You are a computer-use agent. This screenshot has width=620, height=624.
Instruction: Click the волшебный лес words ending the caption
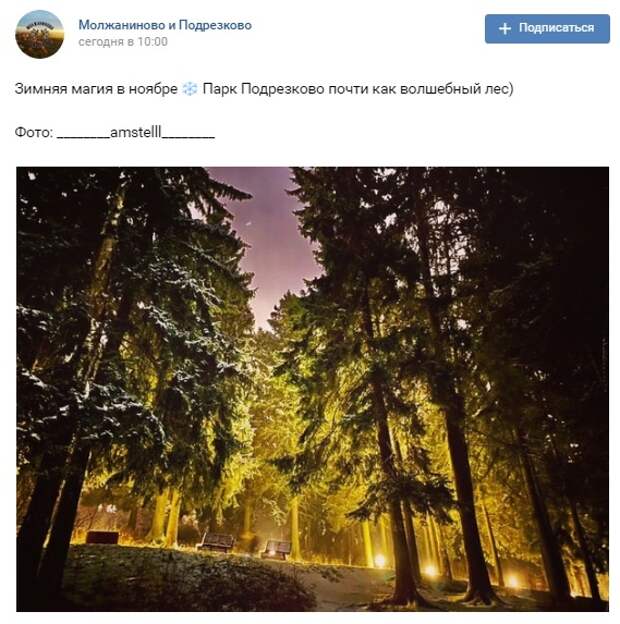456,88
